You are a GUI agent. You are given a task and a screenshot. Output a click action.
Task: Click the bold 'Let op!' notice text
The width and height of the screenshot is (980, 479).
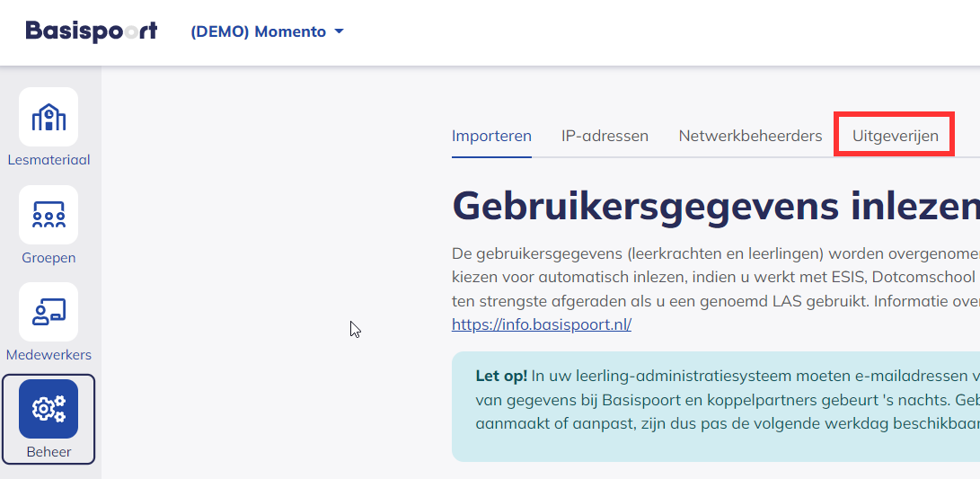click(501, 375)
